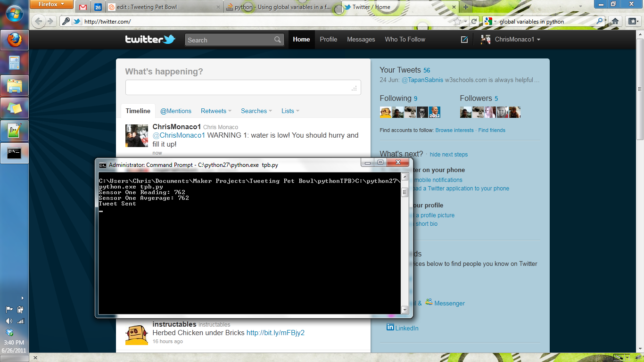The height and width of the screenshot is (362, 644).
Task: Click the browser back arrow button
Action: click(x=39, y=21)
